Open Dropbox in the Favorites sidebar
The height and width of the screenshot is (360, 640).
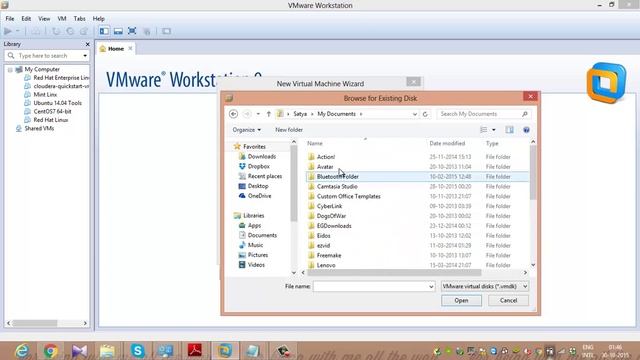(258, 167)
